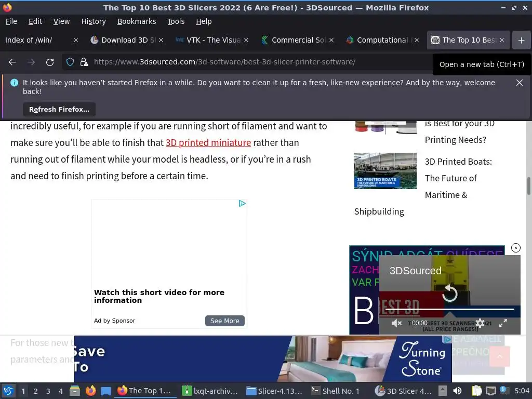Open the History menu
532x399 pixels.
[94, 21]
